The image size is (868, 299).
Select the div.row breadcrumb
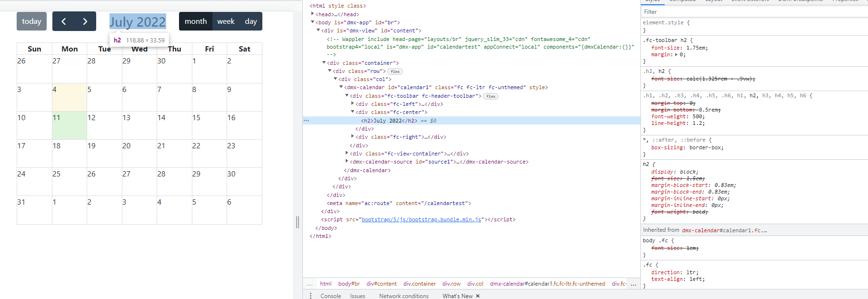(451, 284)
